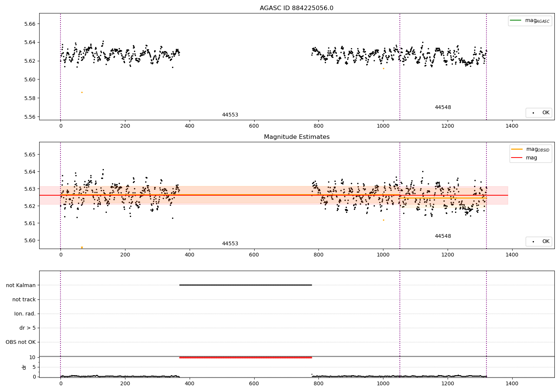
Task: Click the rotated 'dr' y-axis label
Action: pyautogui.click(x=24, y=367)
